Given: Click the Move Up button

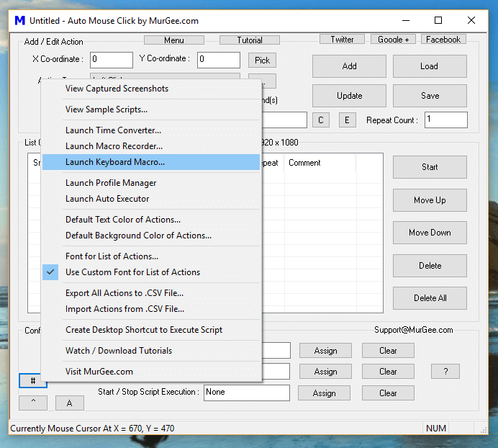Looking at the screenshot, I should coord(430,200).
